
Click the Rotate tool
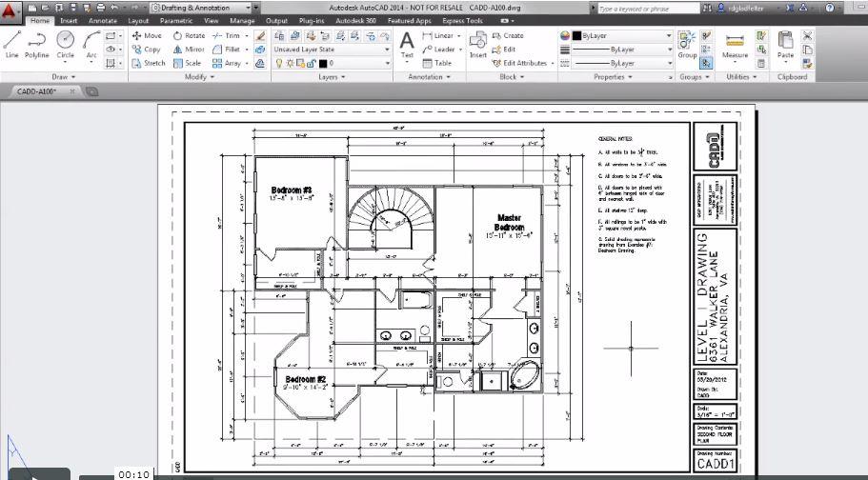pos(189,35)
